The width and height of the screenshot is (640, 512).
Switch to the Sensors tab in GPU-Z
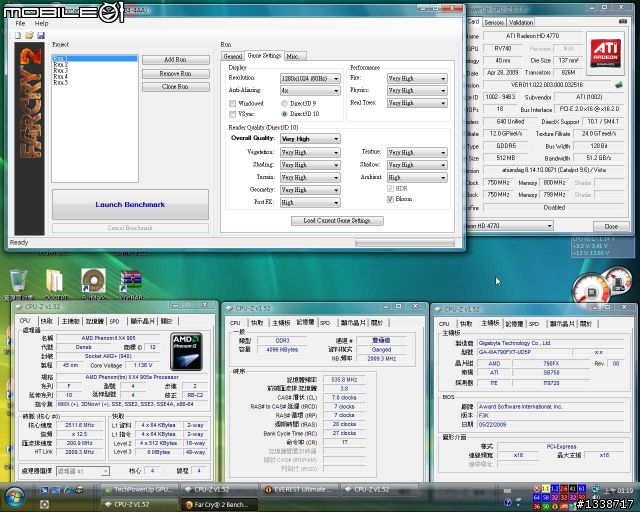click(494, 22)
